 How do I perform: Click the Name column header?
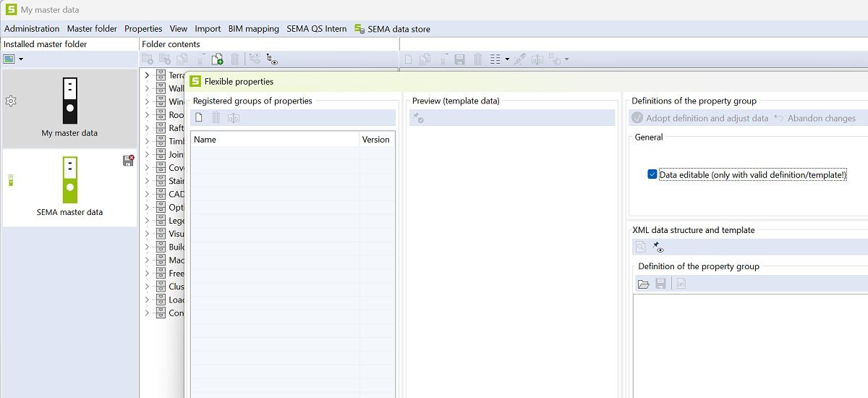275,140
